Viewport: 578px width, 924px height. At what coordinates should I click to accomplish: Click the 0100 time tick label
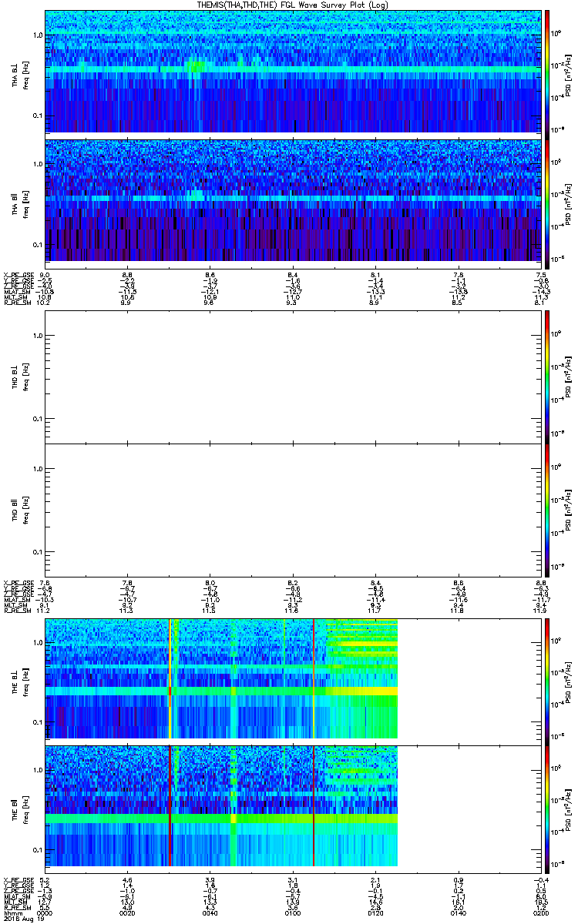coord(293,912)
